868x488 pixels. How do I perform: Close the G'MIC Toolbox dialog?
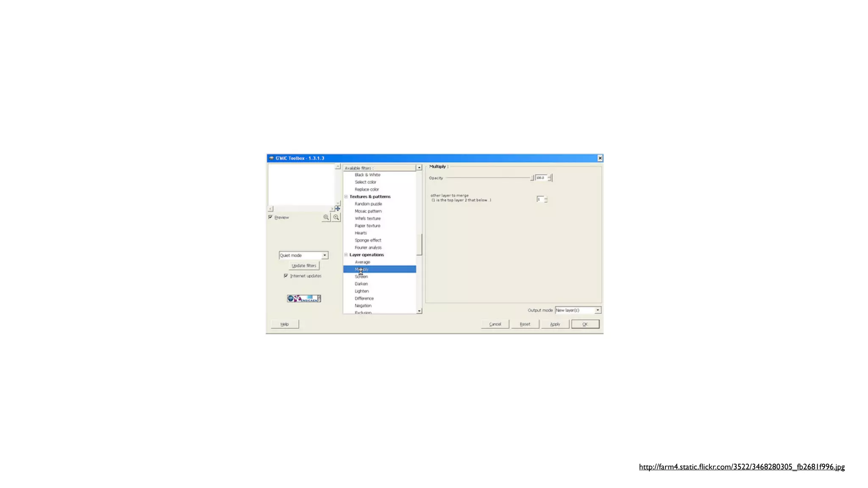coord(600,158)
